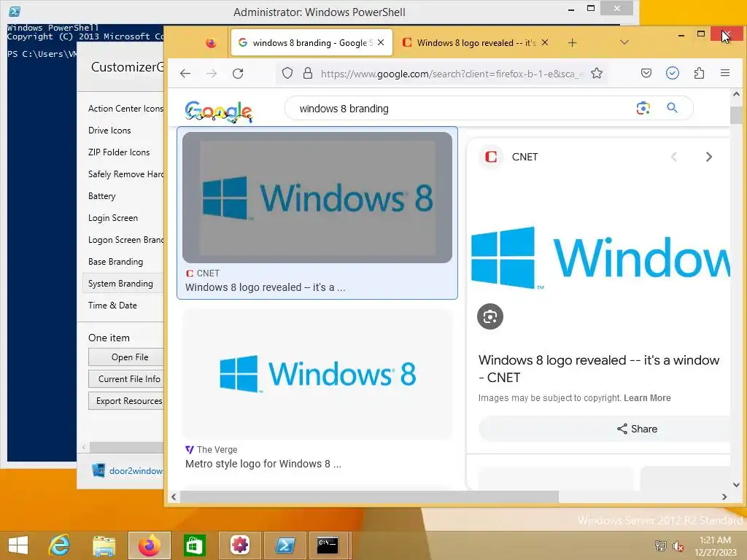Click the Share button in preview panel
The width and height of the screenshot is (747, 560).
605,429
